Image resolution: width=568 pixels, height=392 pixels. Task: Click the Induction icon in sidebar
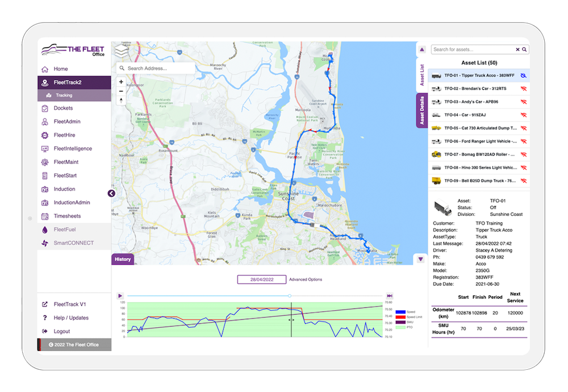(x=45, y=189)
